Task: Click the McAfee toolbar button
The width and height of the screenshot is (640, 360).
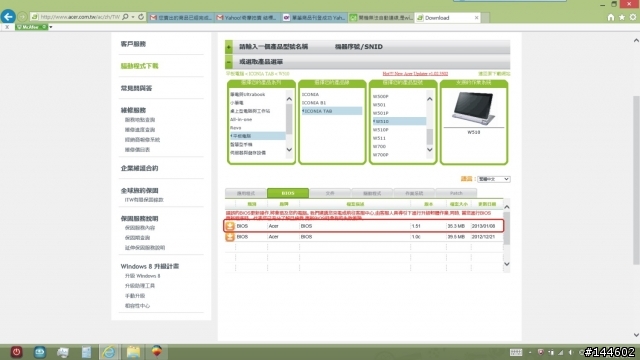Action: pos(31,27)
